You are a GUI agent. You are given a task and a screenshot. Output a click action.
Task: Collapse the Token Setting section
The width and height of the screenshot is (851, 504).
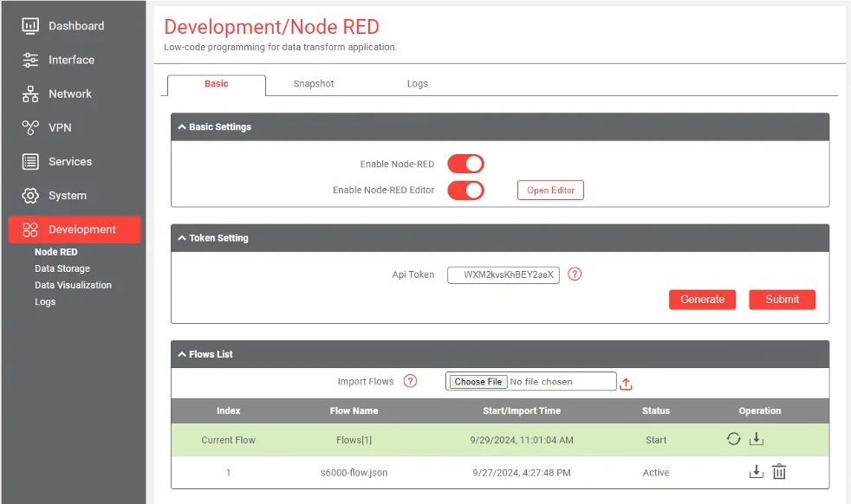[182, 238]
